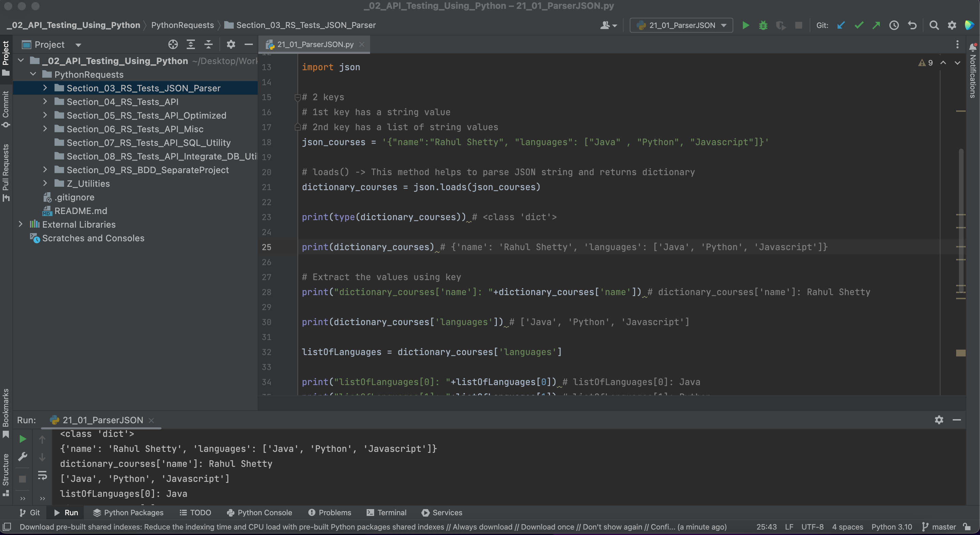Image resolution: width=980 pixels, height=535 pixels.
Task: Click 4 spaces indent setting
Action: click(x=847, y=526)
